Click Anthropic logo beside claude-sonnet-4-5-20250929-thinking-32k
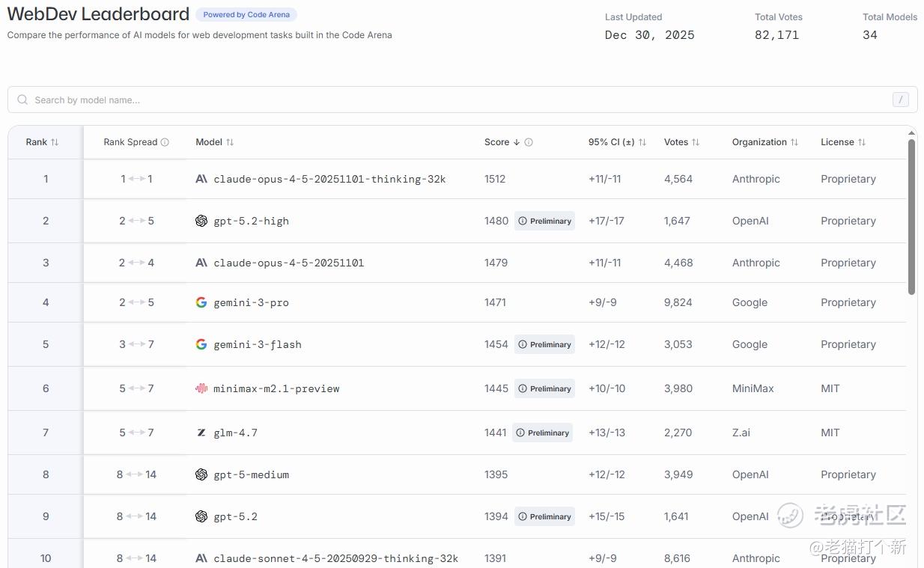The height and width of the screenshot is (568, 924). pyautogui.click(x=201, y=558)
